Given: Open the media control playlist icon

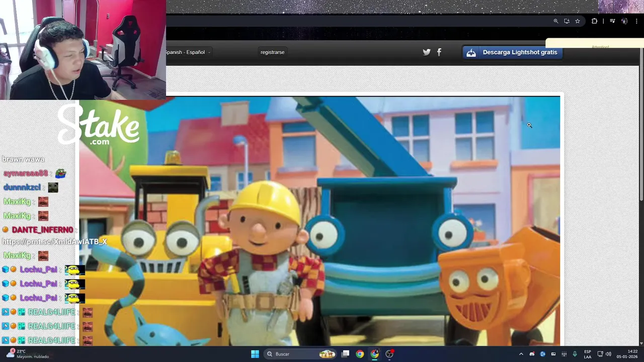Looking at the screenshot, I should click(612, 21).
